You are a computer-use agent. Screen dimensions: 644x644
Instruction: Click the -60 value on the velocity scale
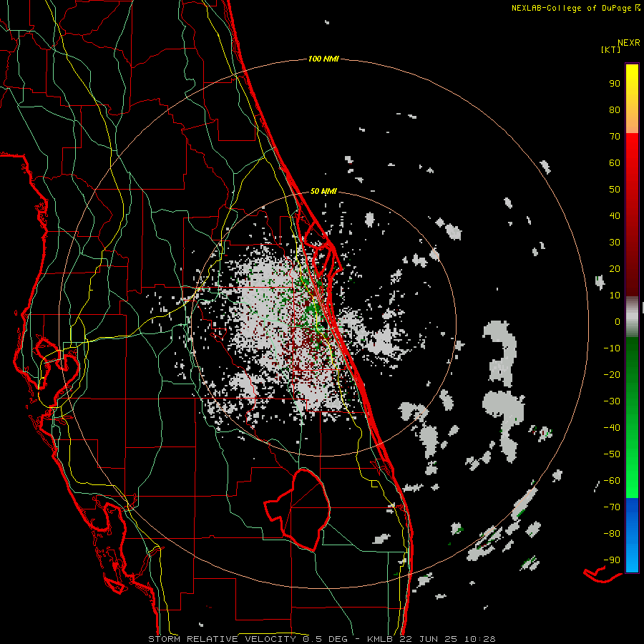coord(612,481)
